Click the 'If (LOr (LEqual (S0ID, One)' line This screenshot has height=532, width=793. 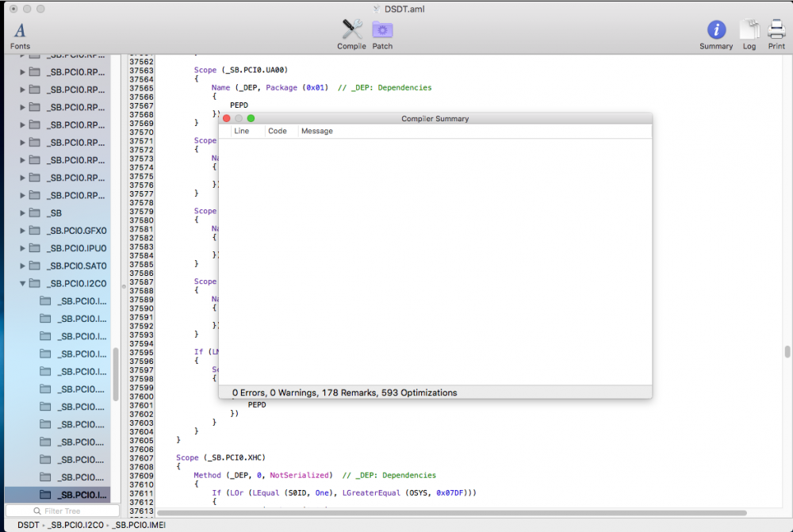click(344, 492)
